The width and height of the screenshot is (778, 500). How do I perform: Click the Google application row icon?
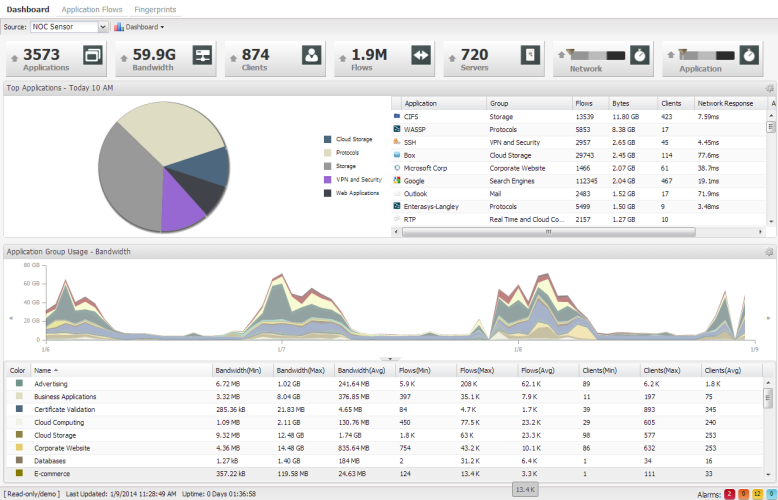click(397, 181)
